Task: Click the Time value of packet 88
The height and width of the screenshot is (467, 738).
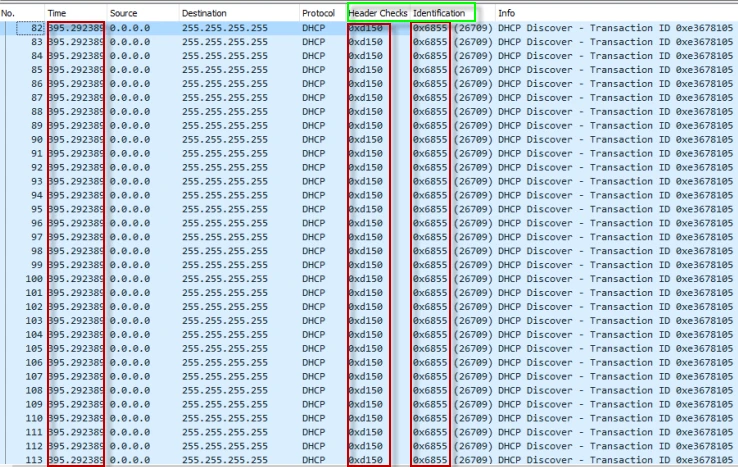Action: 75,112
